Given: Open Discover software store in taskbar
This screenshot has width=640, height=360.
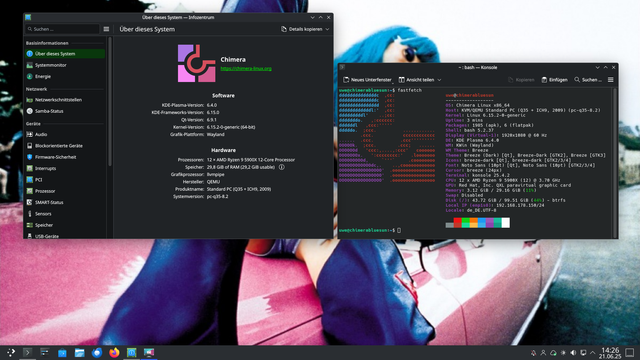Looking at the screenshot, I should (x=62, y=353).
